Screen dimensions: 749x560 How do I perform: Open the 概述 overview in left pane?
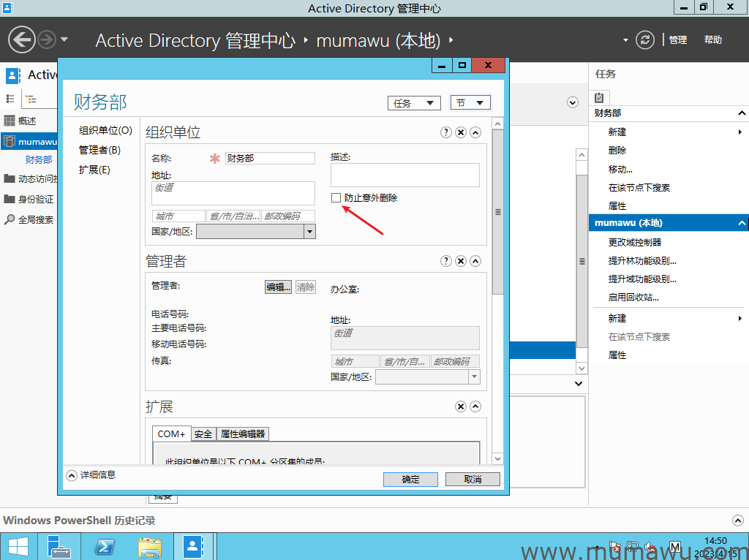tap(29, 121)
